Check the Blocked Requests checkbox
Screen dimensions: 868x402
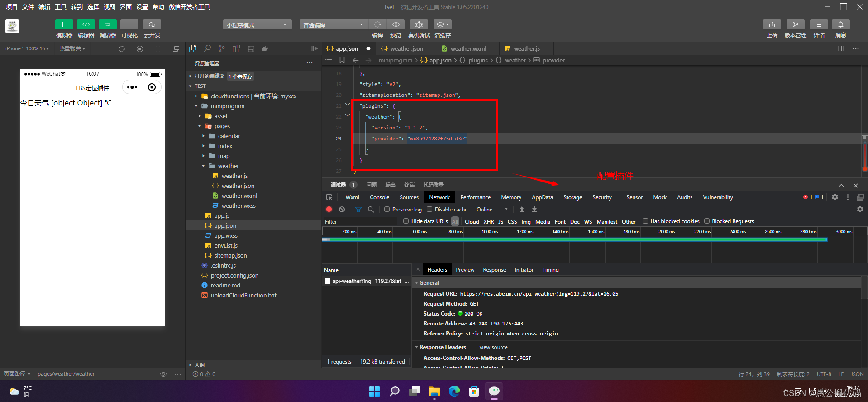tap(707, 221)
